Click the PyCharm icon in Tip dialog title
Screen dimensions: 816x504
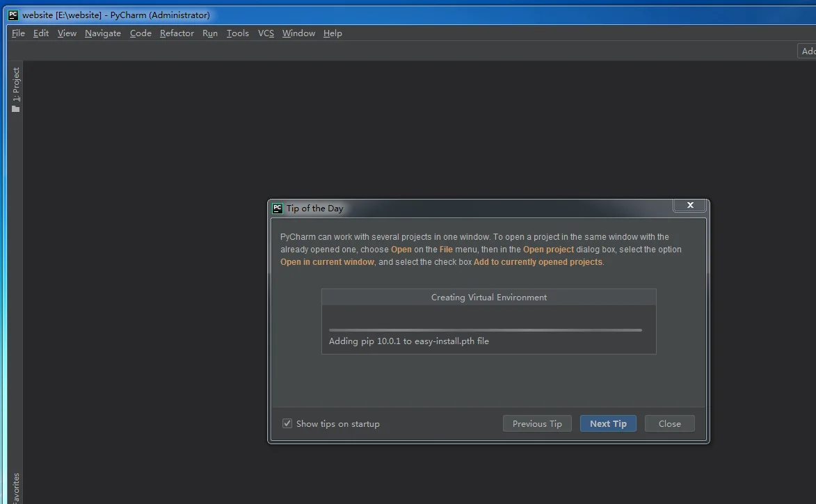(278, 208)
